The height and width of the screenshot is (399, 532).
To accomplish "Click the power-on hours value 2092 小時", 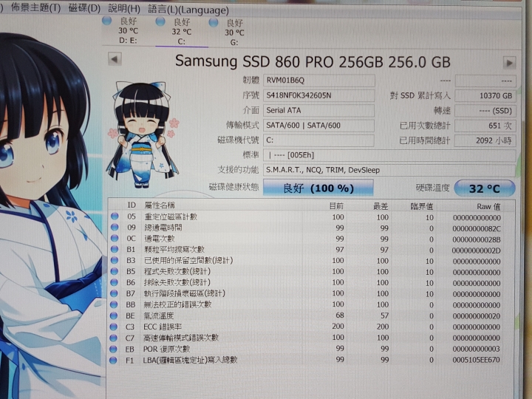I will [485, 140].
